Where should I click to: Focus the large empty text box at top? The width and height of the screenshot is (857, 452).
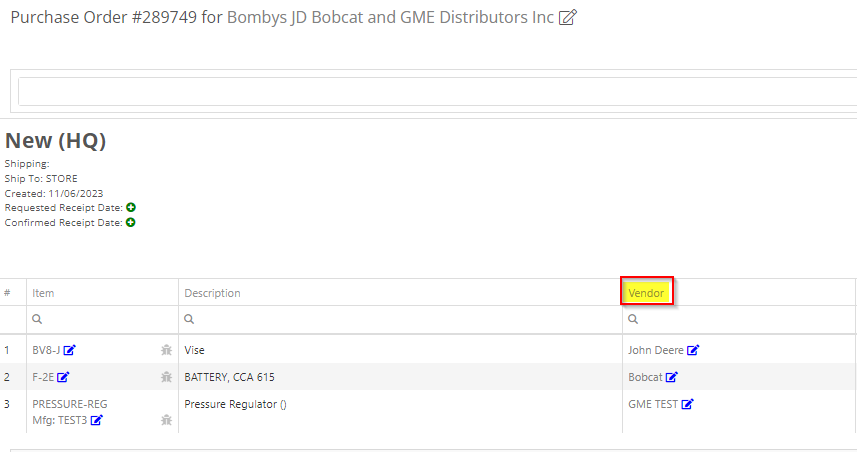437,91
